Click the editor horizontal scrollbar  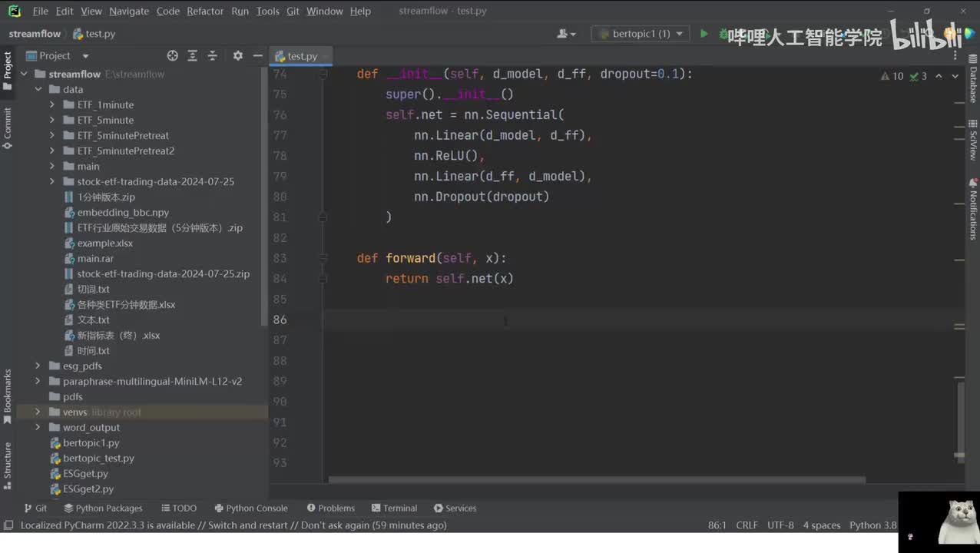(597, 480)
